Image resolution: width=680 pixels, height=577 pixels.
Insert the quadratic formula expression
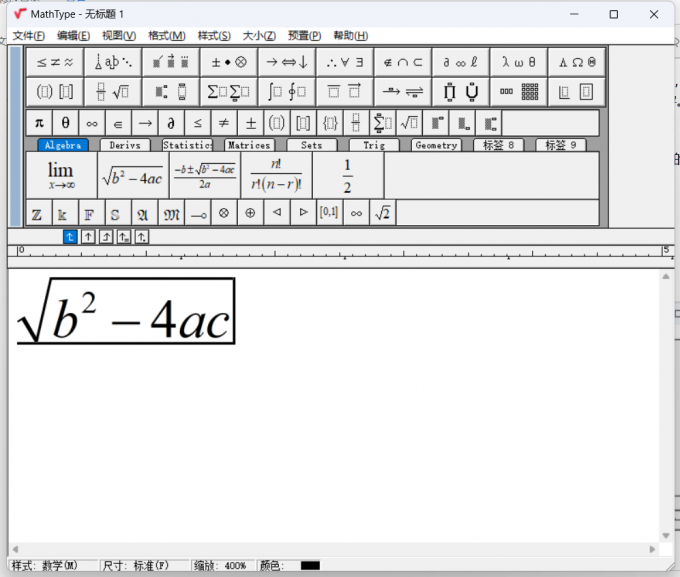pyautogui.click(x=205, y=175)
